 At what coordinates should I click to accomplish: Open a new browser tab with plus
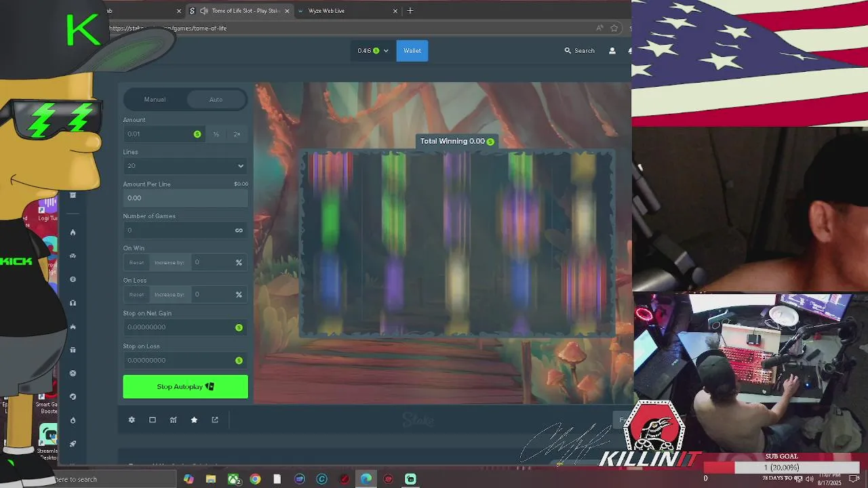click(410, 11)
